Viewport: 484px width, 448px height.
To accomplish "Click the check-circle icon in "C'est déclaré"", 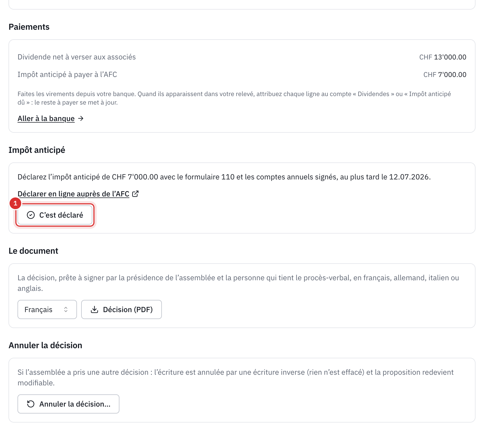I will click(x=31, y=215).
